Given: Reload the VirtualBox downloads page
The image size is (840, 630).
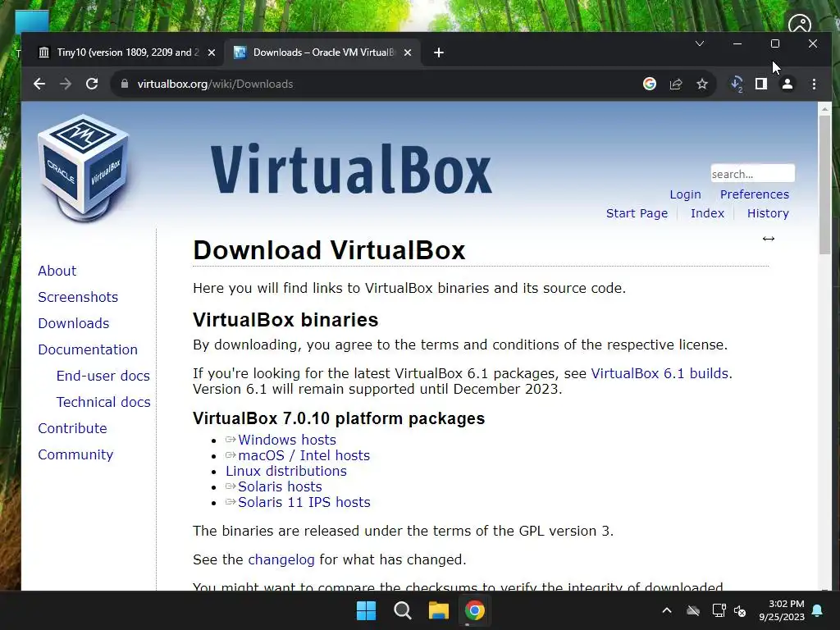Looking at the screenshot, I should point(92,84).
